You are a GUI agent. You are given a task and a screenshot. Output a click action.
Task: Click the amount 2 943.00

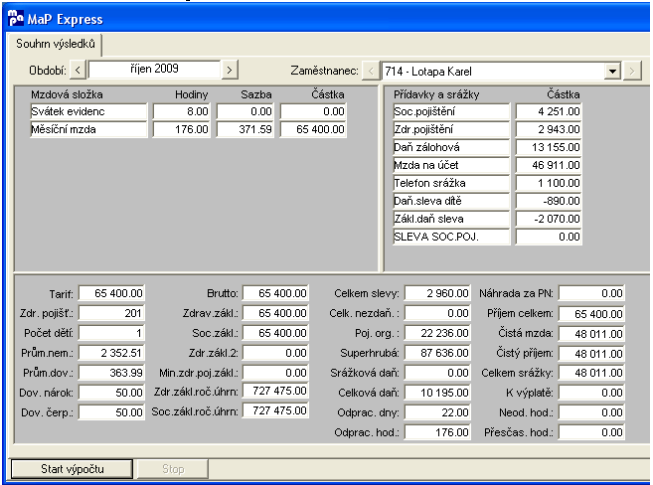pos(548,129)
